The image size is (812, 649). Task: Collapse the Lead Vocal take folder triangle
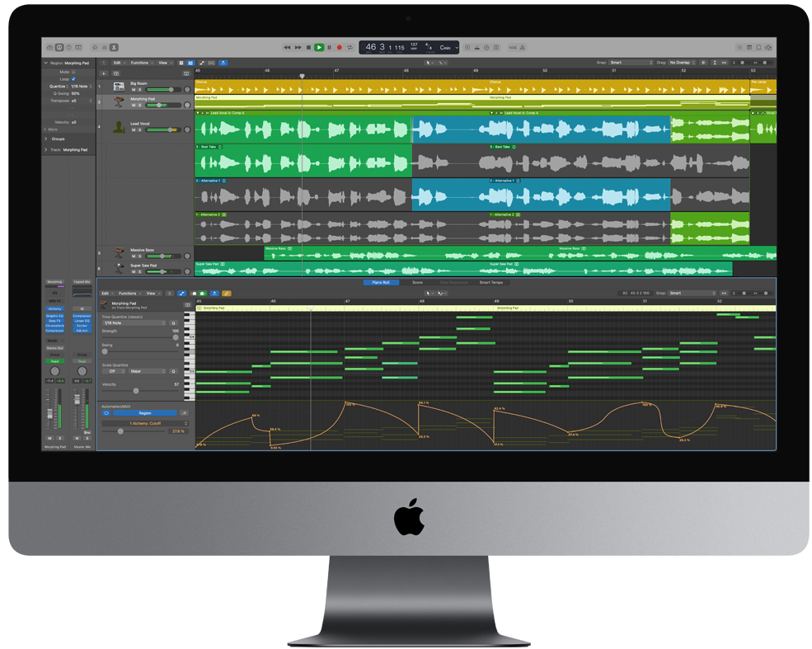click(x=198, y=113)
